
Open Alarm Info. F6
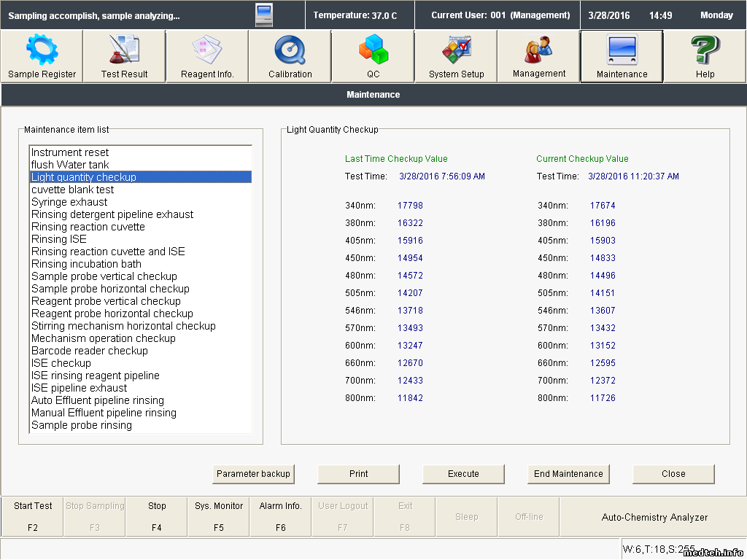(x=281, y=516)
